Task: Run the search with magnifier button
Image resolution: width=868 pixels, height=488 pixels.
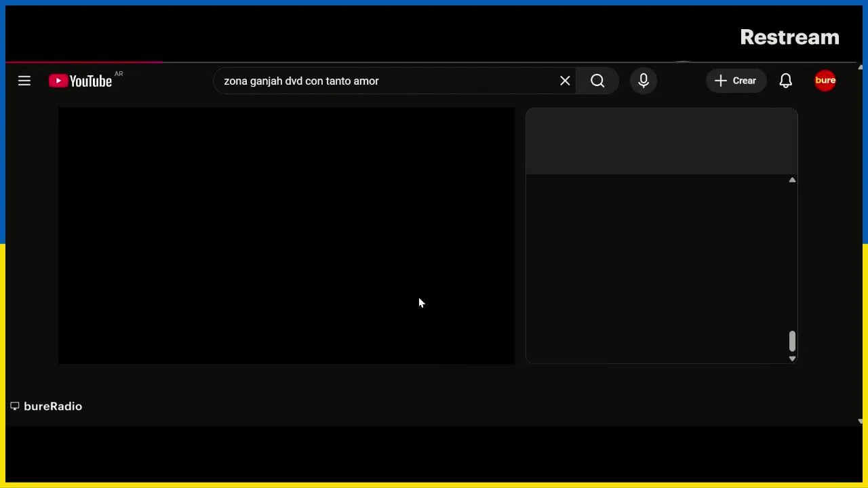Action: click(x=597, y=81)
